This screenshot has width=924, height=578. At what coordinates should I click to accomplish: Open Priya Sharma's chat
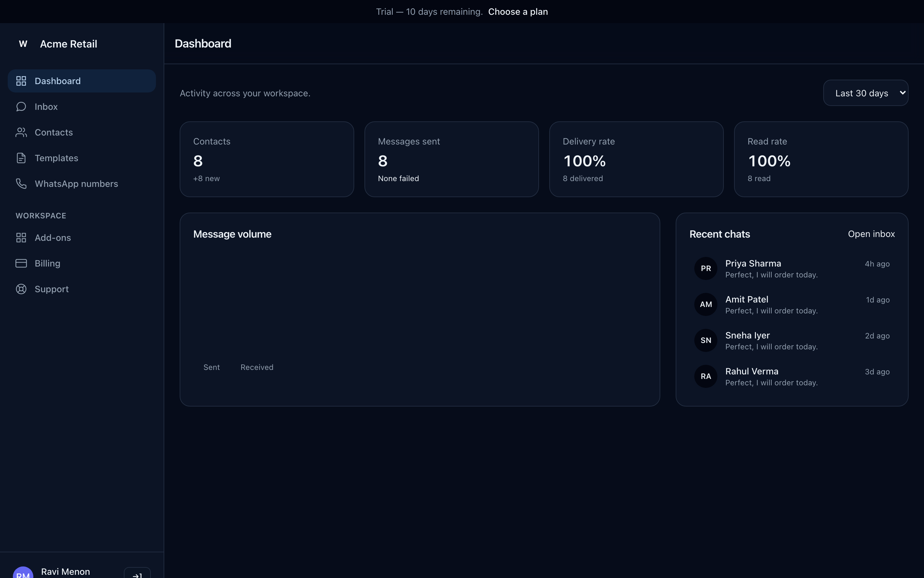point(792,268)
